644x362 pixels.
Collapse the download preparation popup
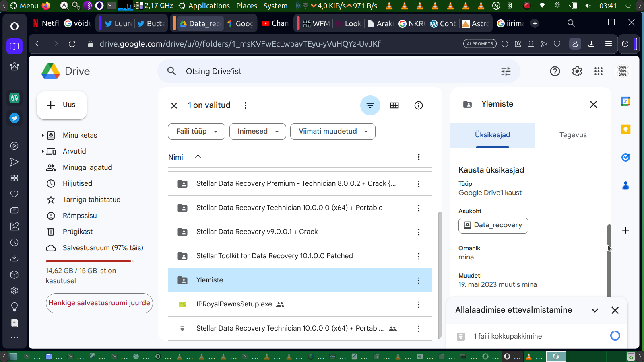[595, 310]
